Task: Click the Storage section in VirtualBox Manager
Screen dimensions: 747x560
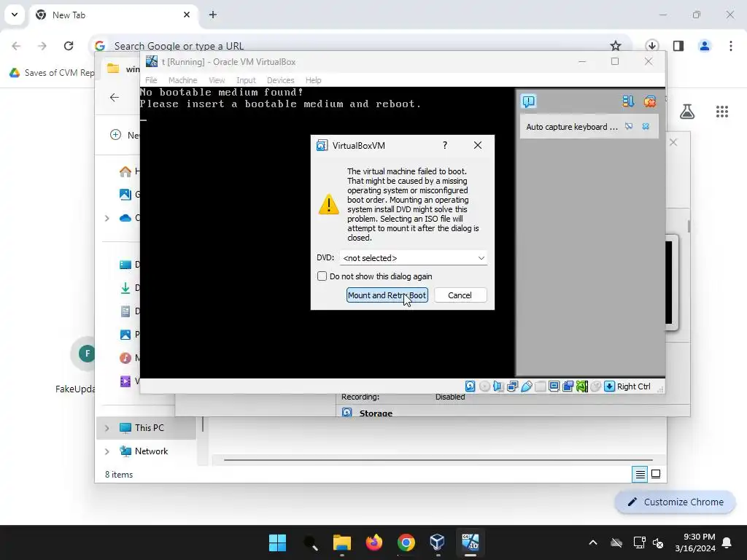Action: tap(376, 413)
